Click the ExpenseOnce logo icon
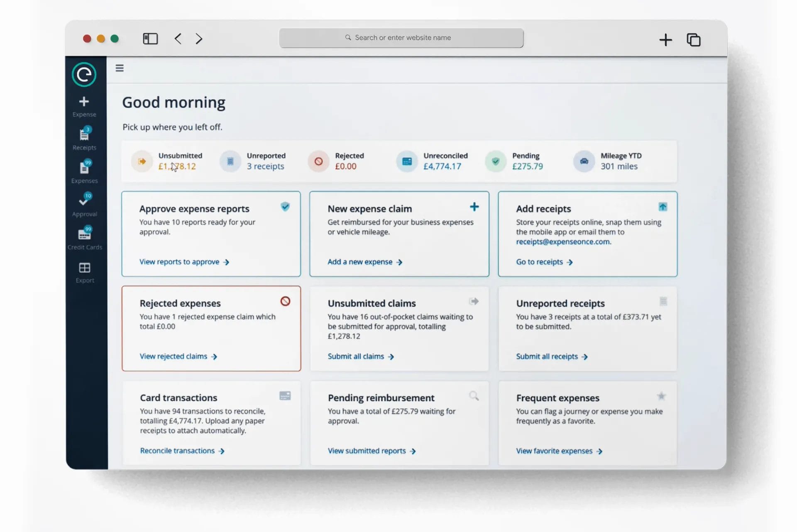Image resolution: width=797 pixels, height=532 pixels. [x=84, y=75]
